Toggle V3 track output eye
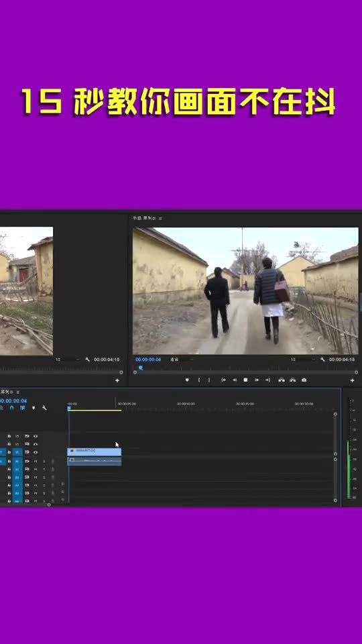This screenshot has height=644, width=362. click(36, 436)
